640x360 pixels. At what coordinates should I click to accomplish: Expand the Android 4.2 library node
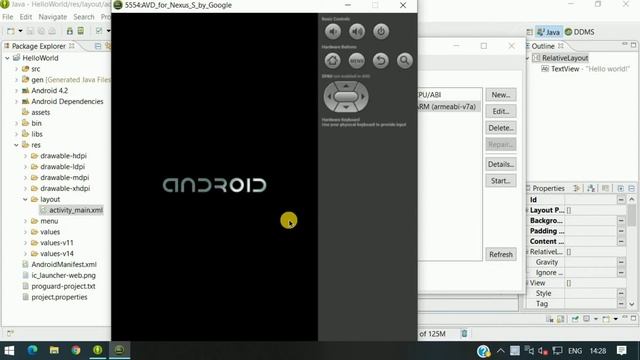tap(16, 91)
